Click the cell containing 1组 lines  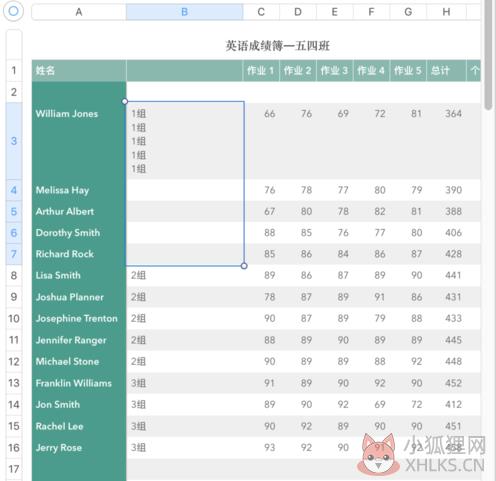pos(185,141)
